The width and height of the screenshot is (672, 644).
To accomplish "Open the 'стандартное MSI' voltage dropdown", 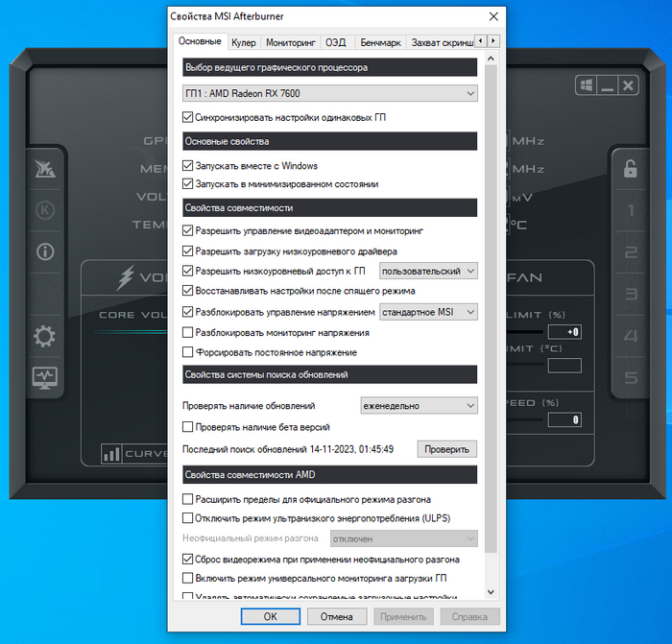I will tap(428, 312).
